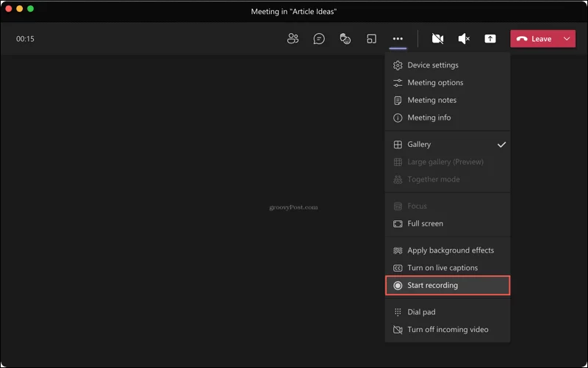Open breakout rooms icon

coord(371,39)
